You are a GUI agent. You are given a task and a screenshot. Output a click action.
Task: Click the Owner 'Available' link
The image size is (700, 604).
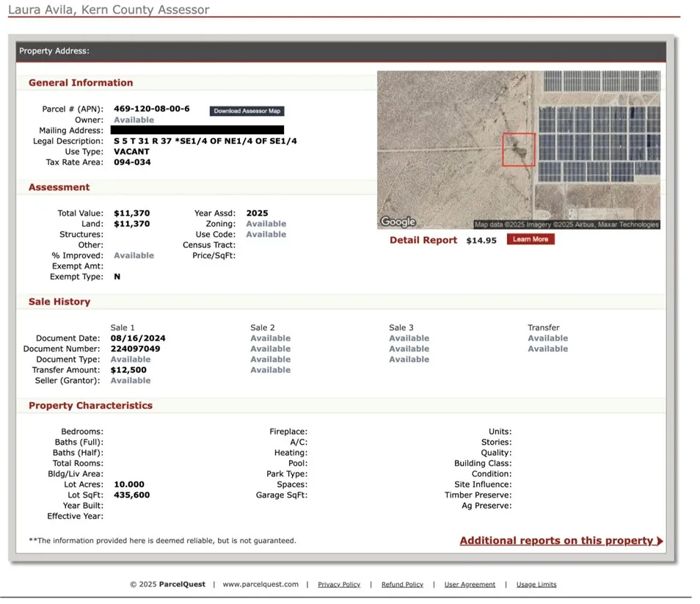[134, 120]
